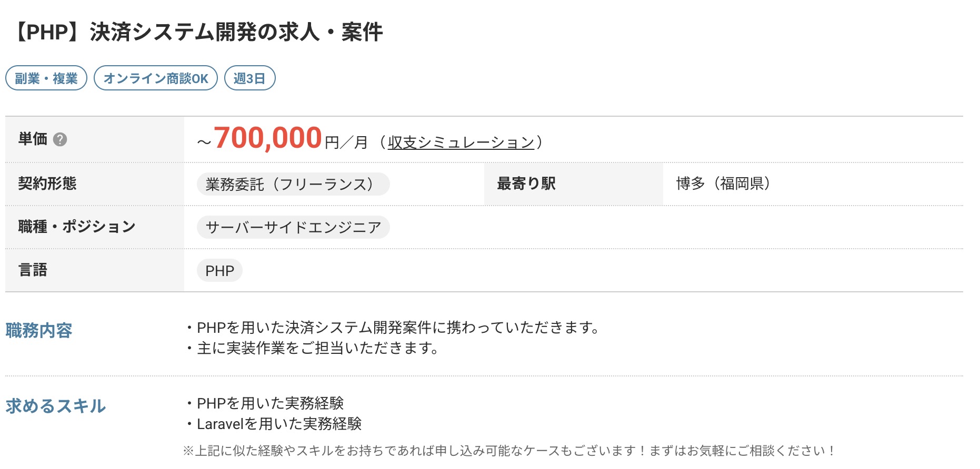Click the 職種・ポジション row label
Viewport: 980px width, 469px height.
77,227
